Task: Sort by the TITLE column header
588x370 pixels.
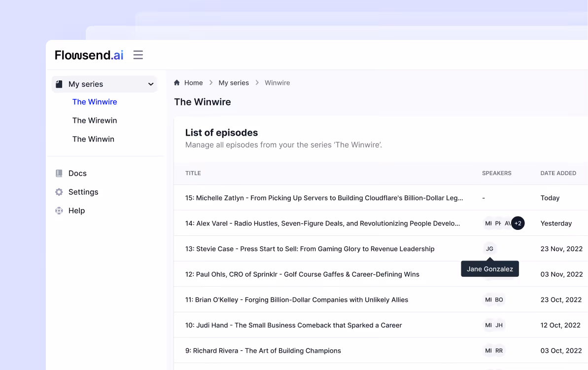Action: [x=193, y=173]
